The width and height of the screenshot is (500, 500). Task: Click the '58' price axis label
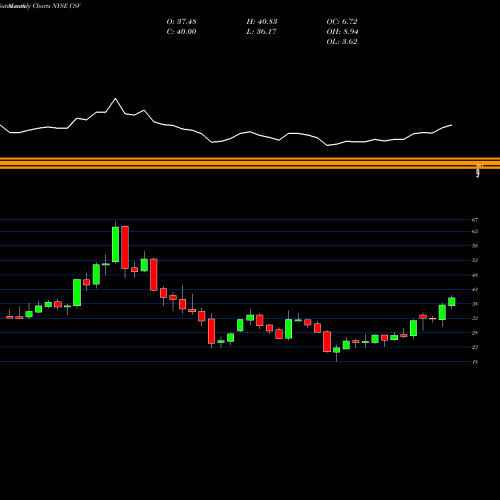tap(475, 246)
